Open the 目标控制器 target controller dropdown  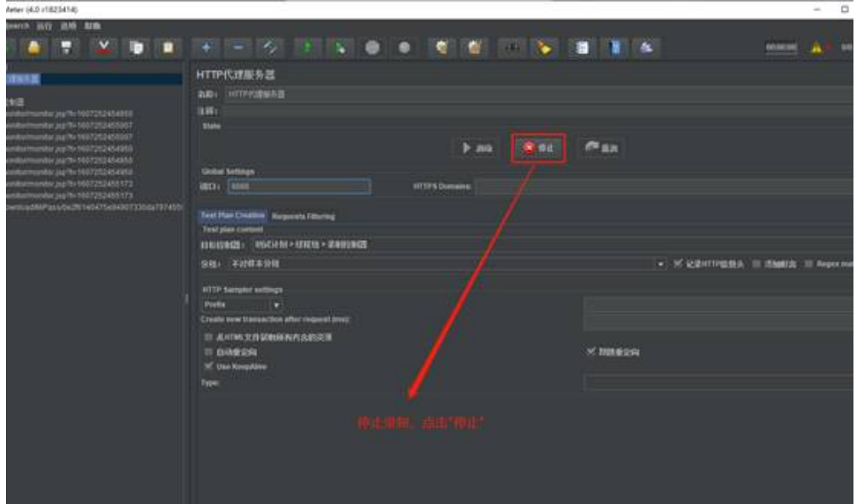coord(551,244)
